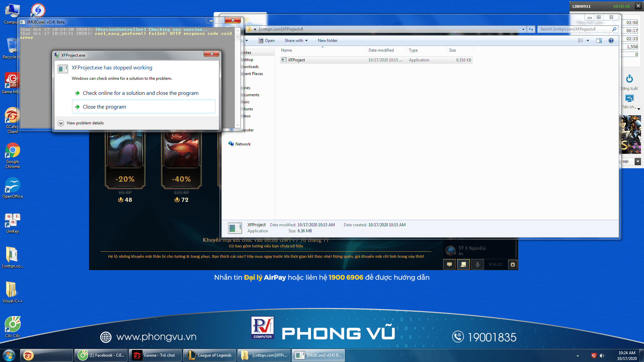Open the GCafe Client desktop shortcut
644x362 pixels.
(x=11, y=120)
